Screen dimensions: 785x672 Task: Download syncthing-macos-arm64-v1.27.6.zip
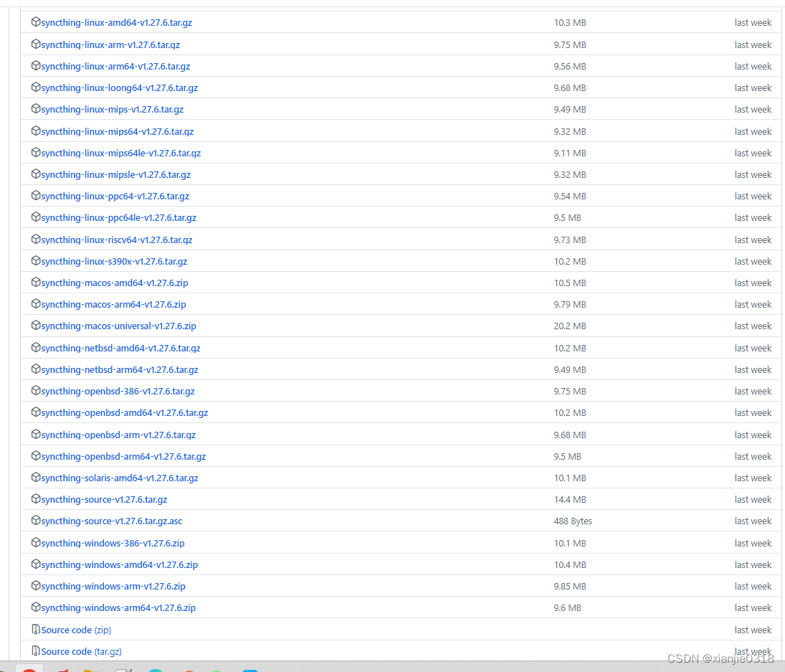click(114, 305)
